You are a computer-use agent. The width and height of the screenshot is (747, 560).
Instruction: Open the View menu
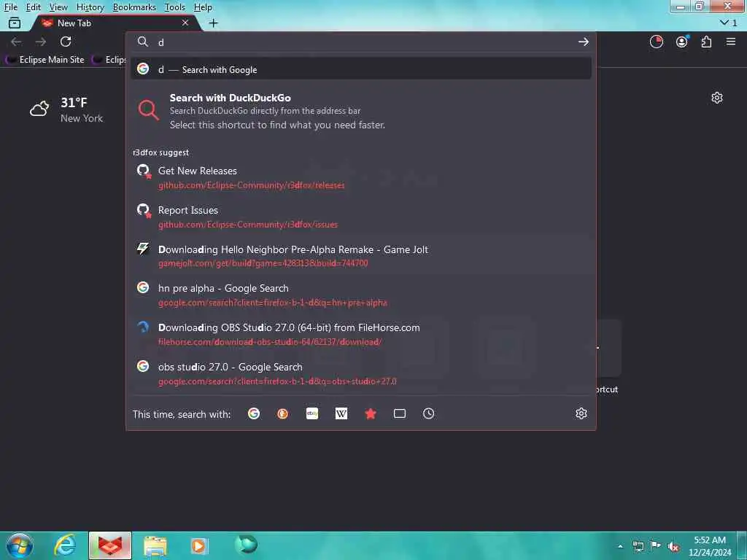pyautogui.click(x=58, y=7)
